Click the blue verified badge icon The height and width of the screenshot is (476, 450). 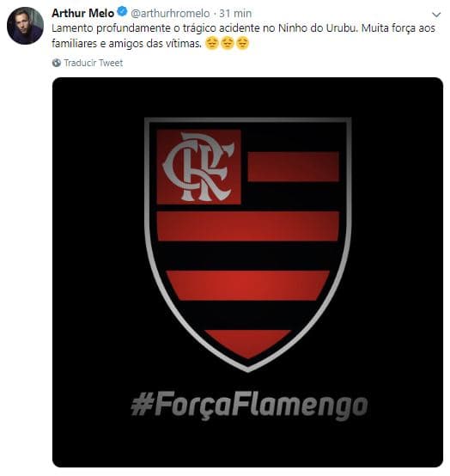pos(122,12)
